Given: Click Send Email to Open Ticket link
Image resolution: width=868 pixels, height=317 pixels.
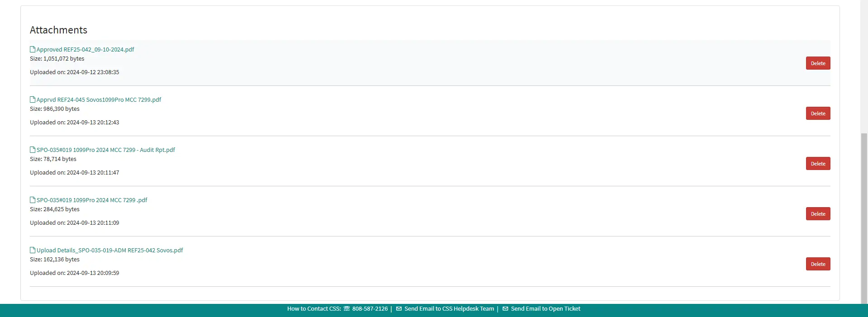Looking at the screenshot, I should click(x=545, y=309).
